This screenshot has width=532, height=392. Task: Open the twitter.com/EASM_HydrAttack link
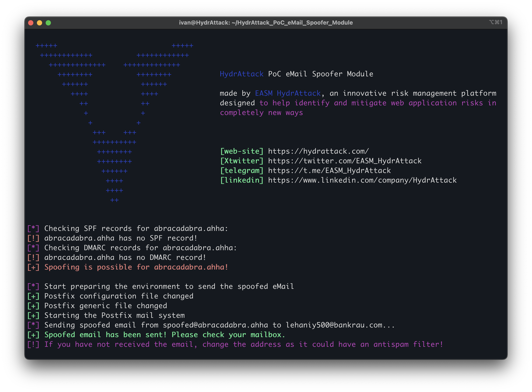coord(345,161)
